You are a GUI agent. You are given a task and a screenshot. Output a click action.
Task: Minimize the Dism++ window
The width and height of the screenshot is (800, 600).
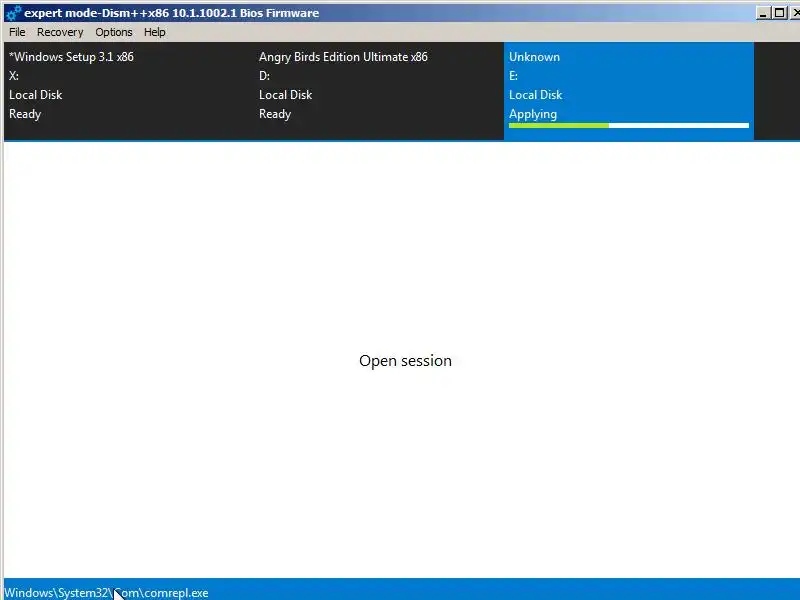coord(763,13)
